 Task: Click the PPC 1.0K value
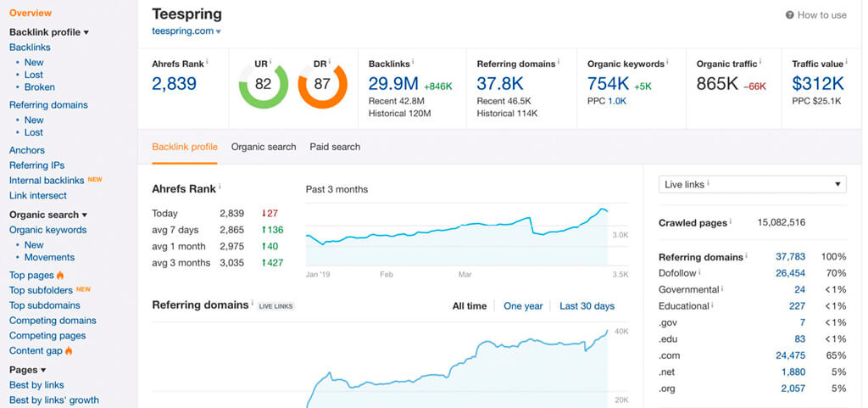pyautogui.click(x=617, y=101)
